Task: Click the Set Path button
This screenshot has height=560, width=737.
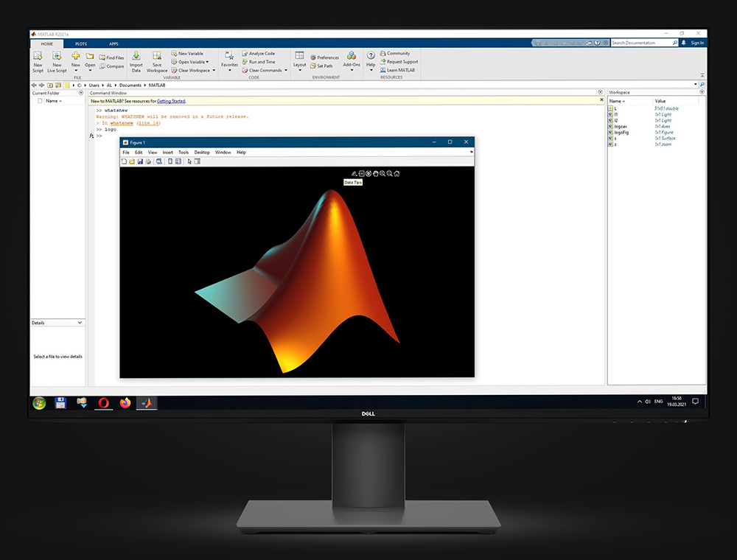Action: [321, 66]
